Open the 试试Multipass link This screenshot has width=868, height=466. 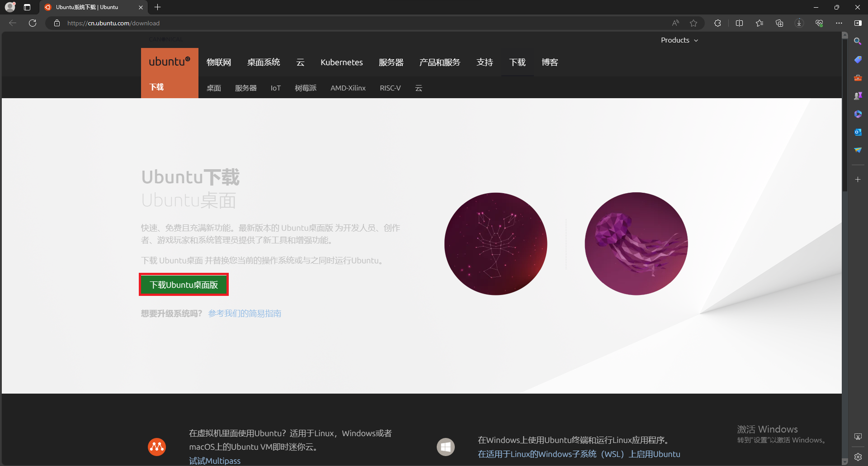point(215,461)
